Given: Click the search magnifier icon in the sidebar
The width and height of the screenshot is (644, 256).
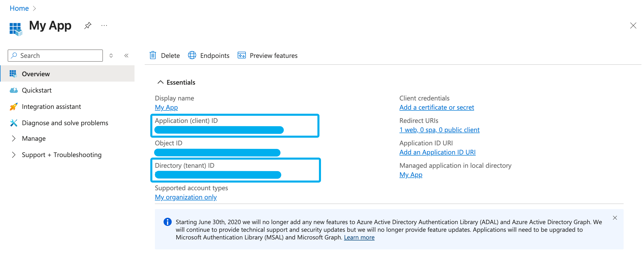Looking at the screenshot, I should pyautogui.click(x=14, y=55).
